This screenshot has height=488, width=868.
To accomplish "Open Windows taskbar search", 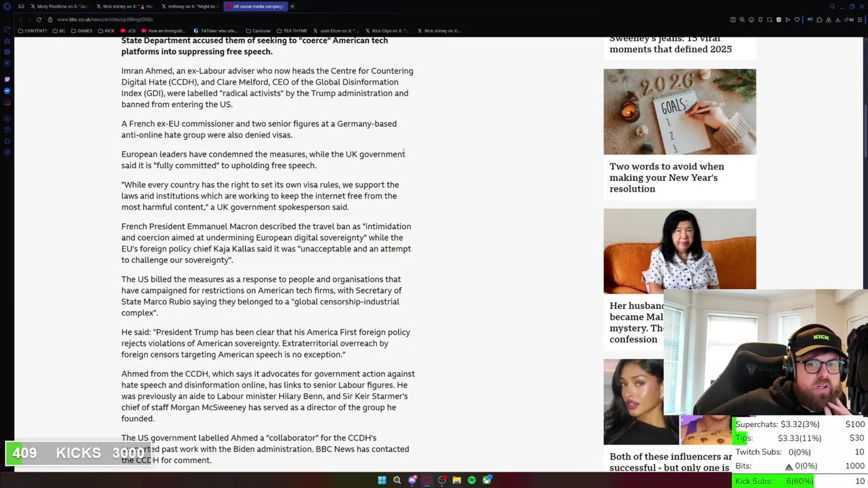I will [x=397, y=481].
